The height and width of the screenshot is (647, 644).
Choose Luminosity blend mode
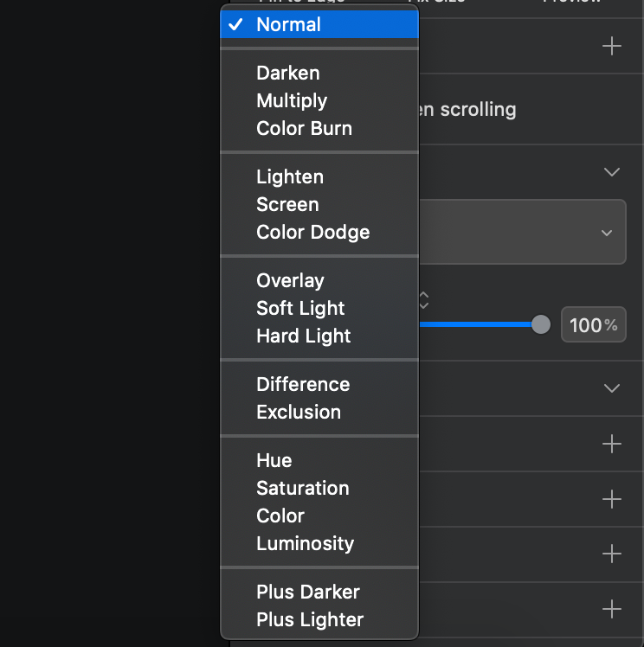click(x=305, y=543)
